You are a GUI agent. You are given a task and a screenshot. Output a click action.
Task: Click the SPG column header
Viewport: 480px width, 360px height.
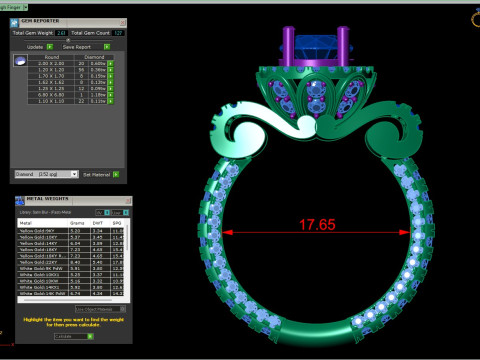coord(117,223)
